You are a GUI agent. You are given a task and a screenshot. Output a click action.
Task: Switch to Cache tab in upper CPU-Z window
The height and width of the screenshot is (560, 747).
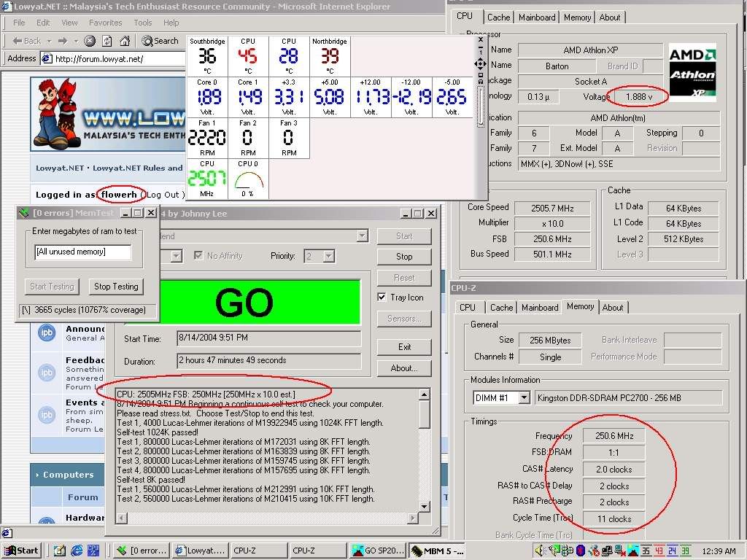tap(498, 17)
